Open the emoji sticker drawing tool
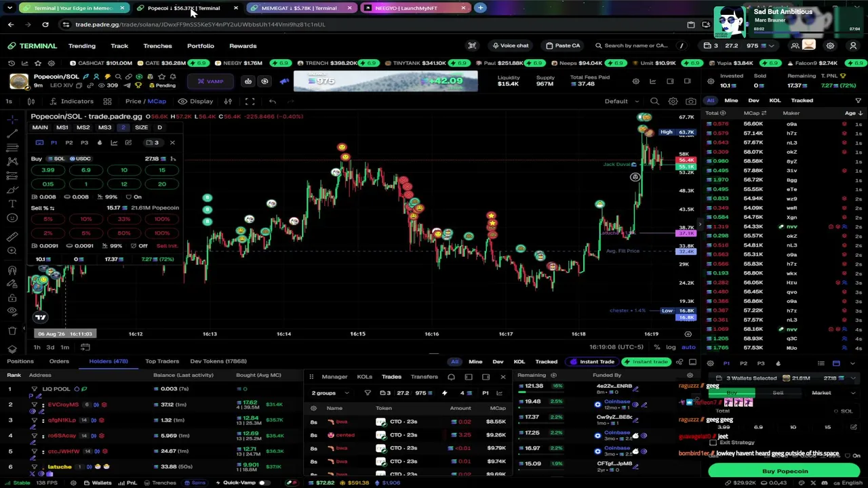 point(12,218)
